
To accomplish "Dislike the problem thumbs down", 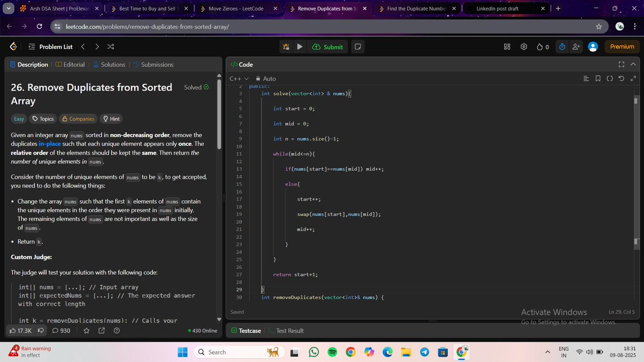I will tap(40, 331).
